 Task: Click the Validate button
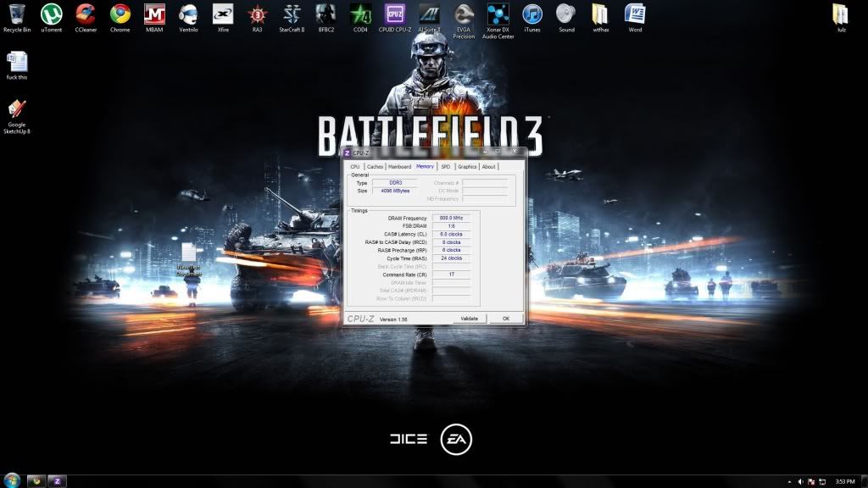(470, 319)
